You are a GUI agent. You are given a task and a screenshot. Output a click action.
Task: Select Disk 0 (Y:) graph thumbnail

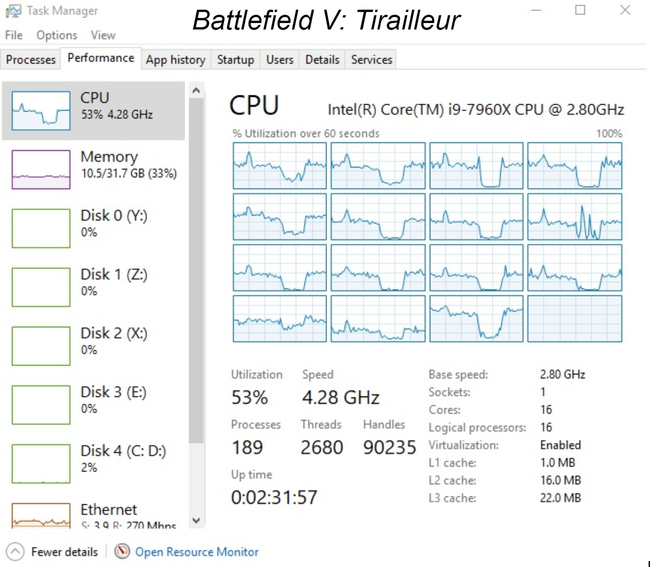[x=41, y=228]
